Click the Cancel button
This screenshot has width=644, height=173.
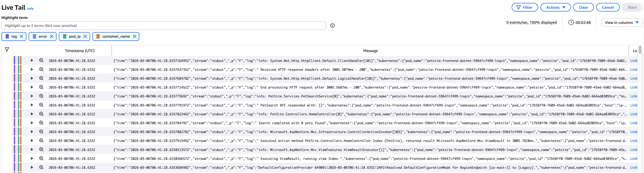608,7
